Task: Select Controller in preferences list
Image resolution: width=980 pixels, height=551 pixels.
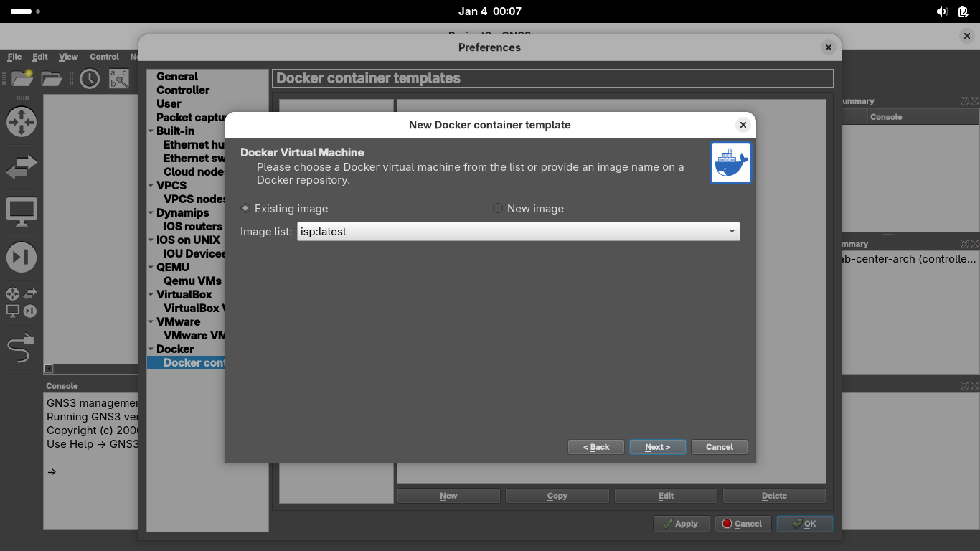Action: 183,90
